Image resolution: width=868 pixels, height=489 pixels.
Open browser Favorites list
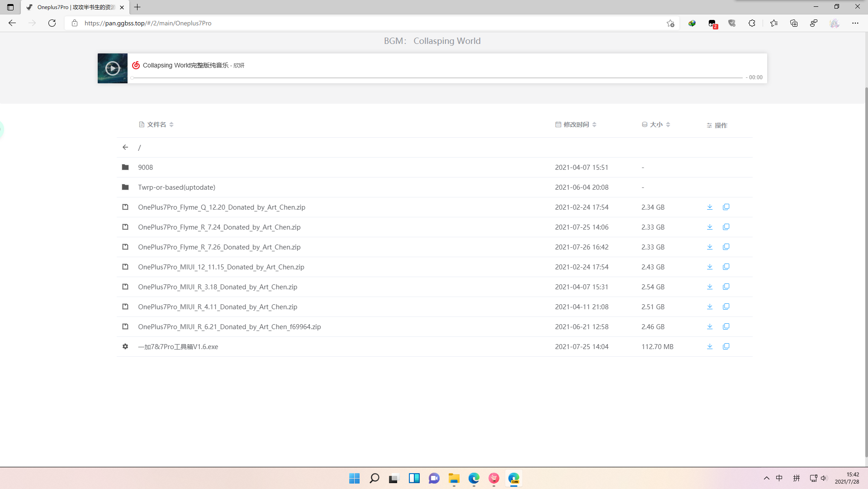(x=774, y=23)
